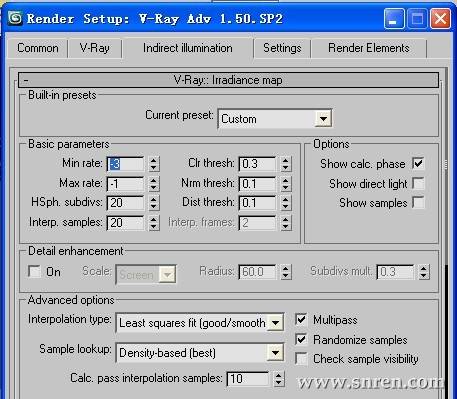Adjust the Dist thresh spinner

pos(285,203)
